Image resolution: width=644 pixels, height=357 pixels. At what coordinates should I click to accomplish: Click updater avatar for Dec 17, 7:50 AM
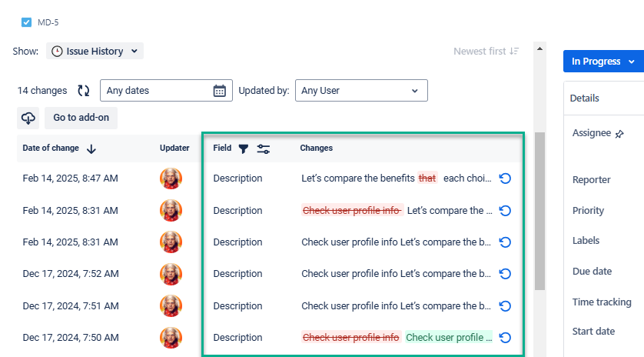pyautogui.click(x=171, y=338)
